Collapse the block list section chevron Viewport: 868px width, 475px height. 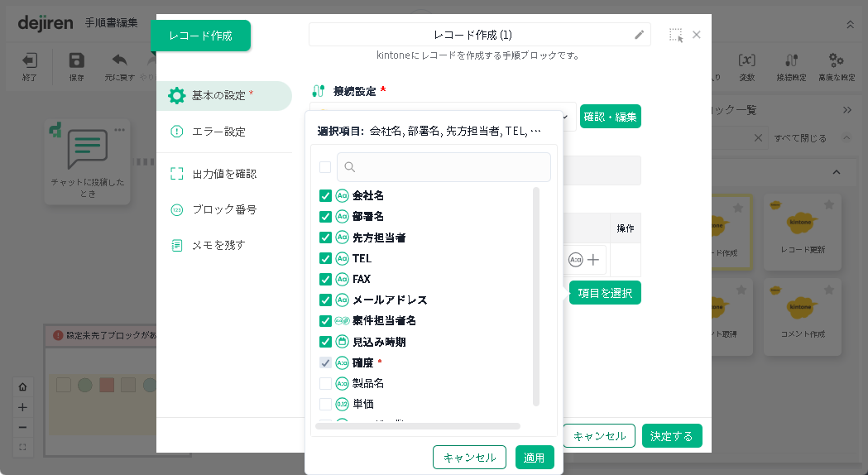pos(836,172)
